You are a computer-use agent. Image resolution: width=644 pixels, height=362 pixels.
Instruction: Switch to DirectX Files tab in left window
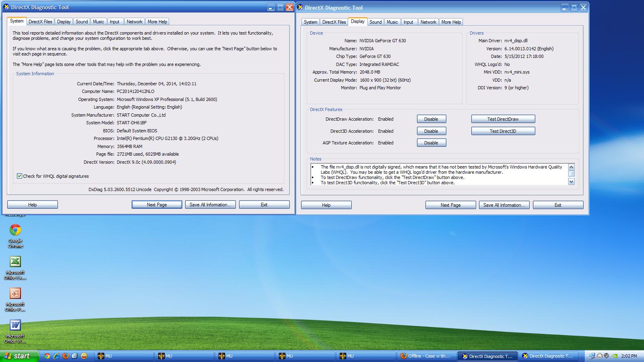pyautogui.click(x=40, y=22)
